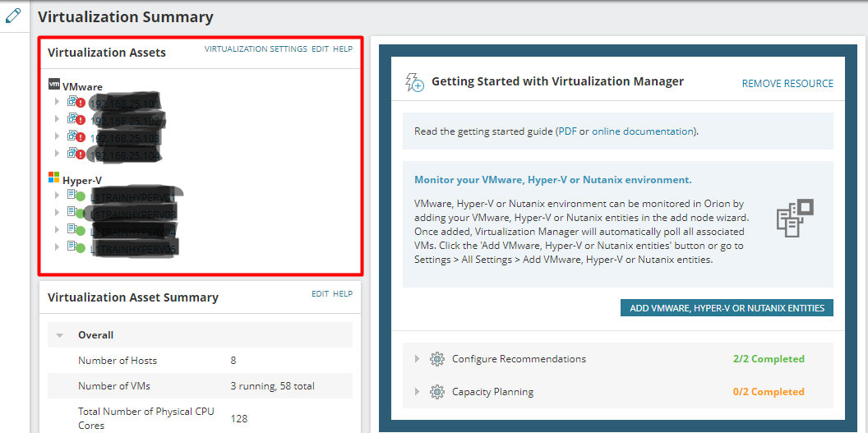Click the 192.168.25.101 node link
868x433 pixels.
(125, 103)
